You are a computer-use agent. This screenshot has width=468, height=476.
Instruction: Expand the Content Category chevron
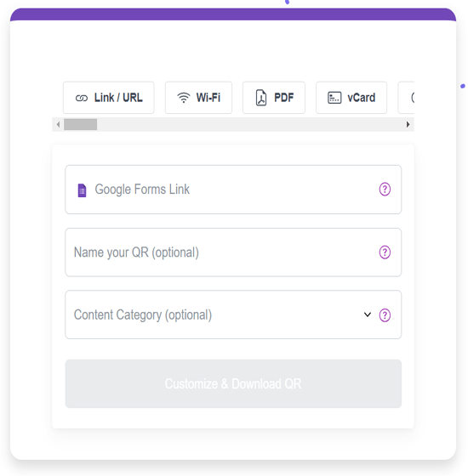point(368,314)
